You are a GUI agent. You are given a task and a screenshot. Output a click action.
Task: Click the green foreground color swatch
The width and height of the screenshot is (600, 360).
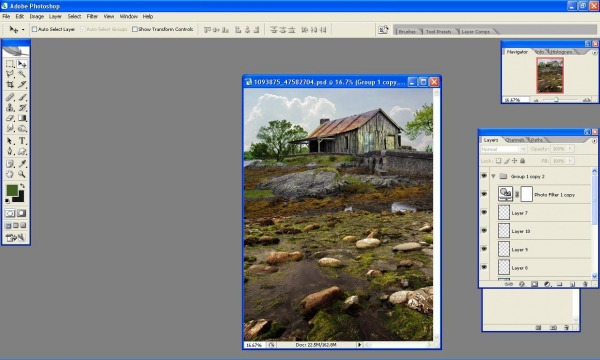point(11,190)
